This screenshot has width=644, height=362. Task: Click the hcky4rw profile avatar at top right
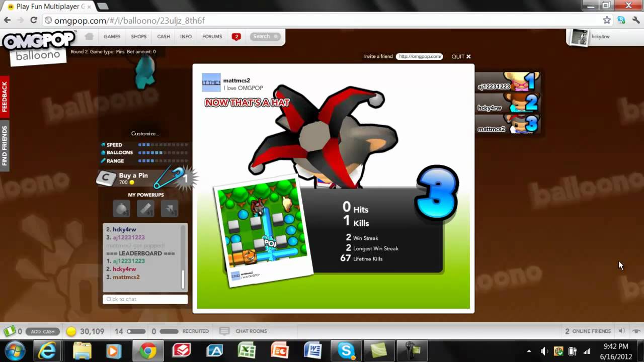579,37
